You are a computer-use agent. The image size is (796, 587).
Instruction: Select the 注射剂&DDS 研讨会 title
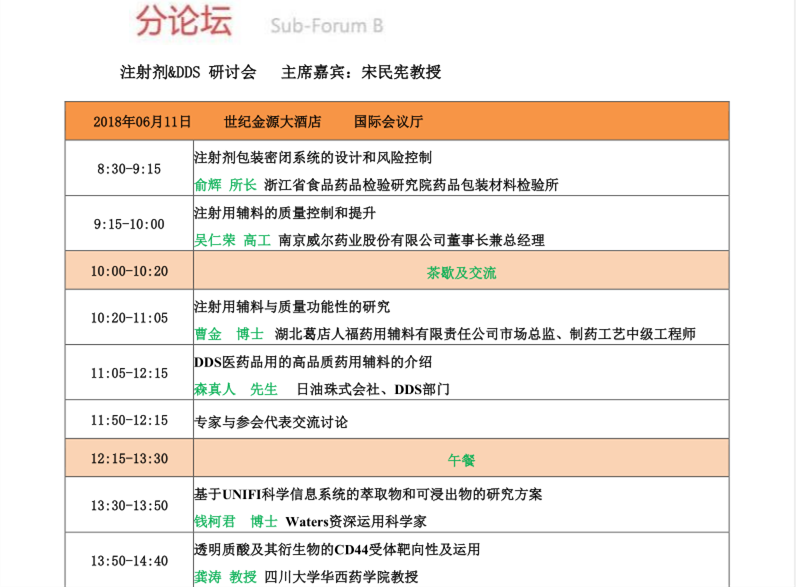click(x=188, y=72)
